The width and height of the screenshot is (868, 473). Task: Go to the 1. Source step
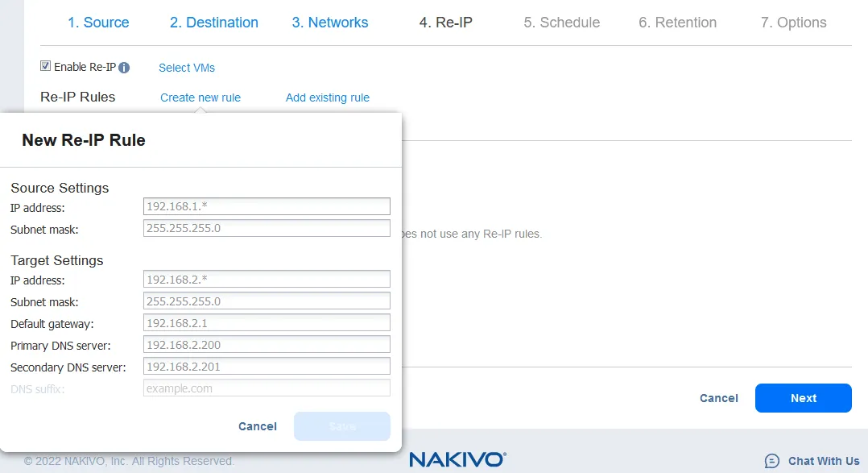point(98,23)
